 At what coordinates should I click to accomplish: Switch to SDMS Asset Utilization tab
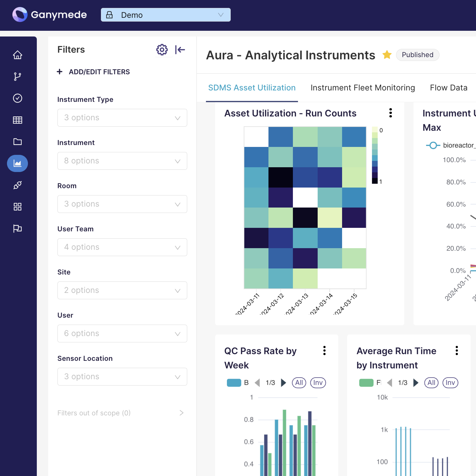(x=252, y=88)
